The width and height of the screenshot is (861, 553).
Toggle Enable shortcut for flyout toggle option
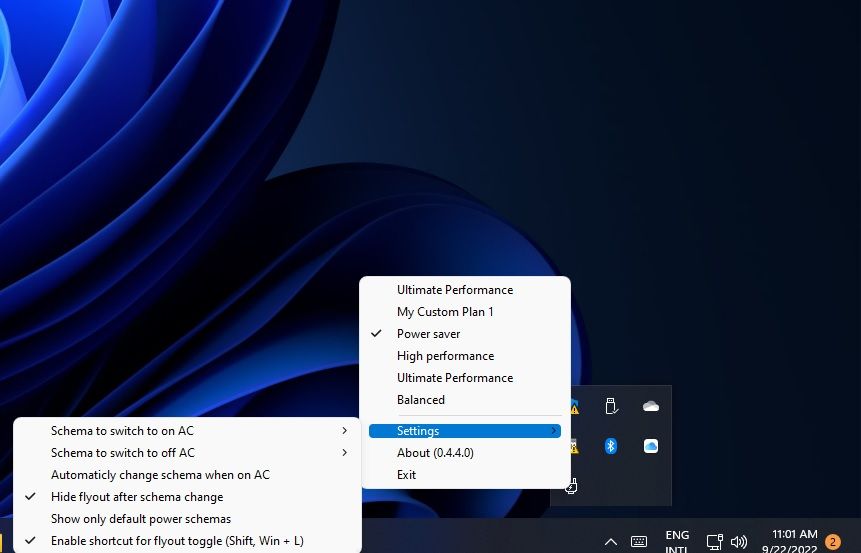187,540
